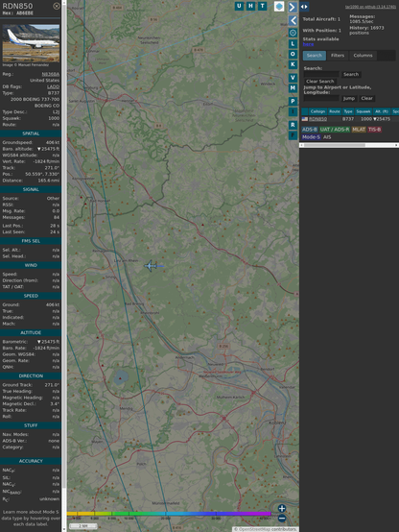Open the tar1090 on github link
The image size is (399, 532).
click(x=370, y=7)
